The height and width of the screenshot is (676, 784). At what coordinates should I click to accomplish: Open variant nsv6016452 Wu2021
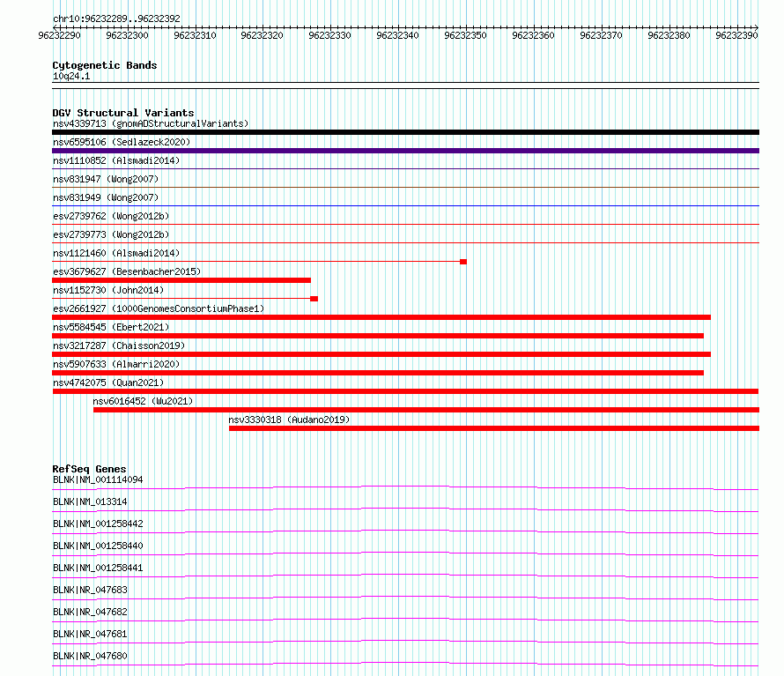[143, 401]
